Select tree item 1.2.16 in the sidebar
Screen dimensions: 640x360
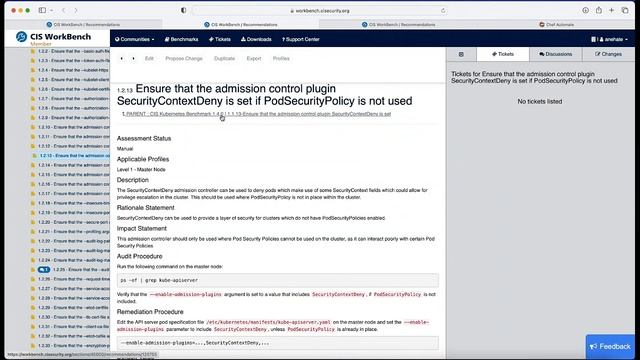tap(74, 184)
